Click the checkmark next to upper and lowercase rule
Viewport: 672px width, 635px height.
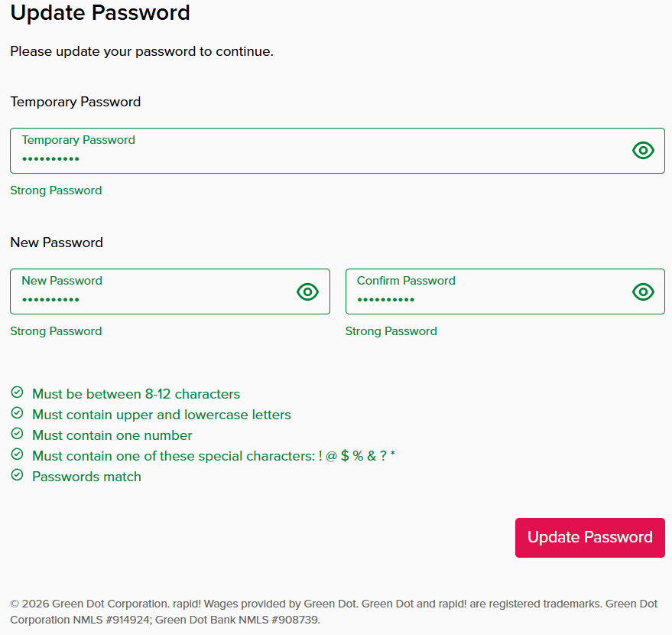click(x=17, y=413)
